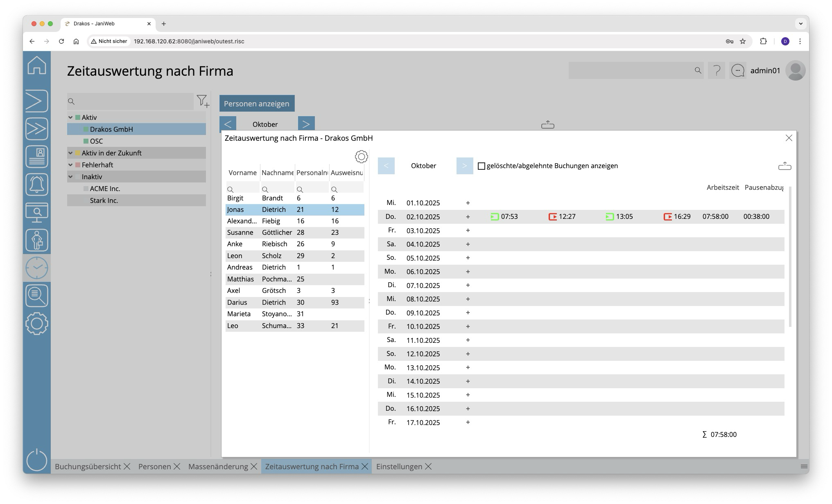832x504 pixels.
Task: Click the dialog's vertical scrollbar
Action: pos(790,256)
